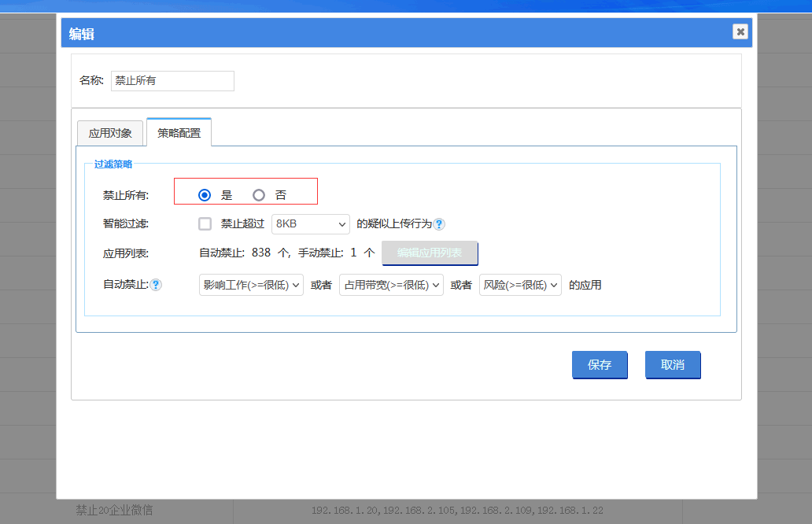Switch to the 应用对象 tab
Viewport: 812px width, 524px height.
[x=110, y=133]
